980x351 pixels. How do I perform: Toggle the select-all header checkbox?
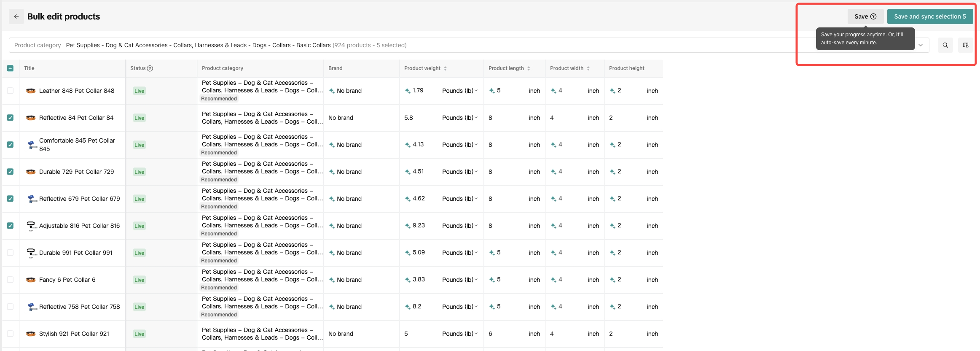[x=11, y=68]
